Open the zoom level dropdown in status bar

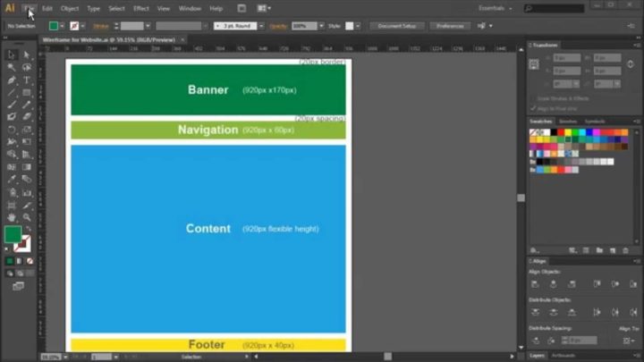(65, 357)
